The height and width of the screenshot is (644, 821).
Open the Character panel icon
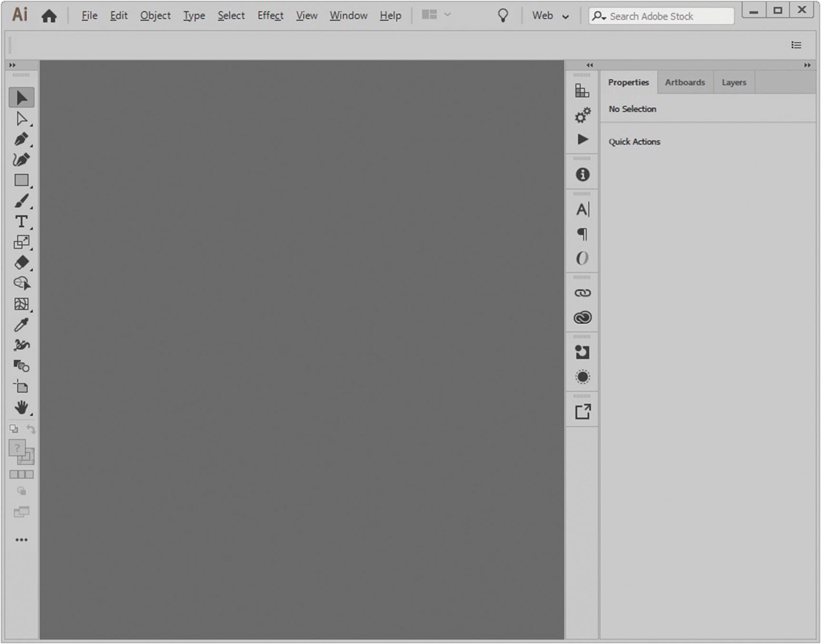click(582, 209)
